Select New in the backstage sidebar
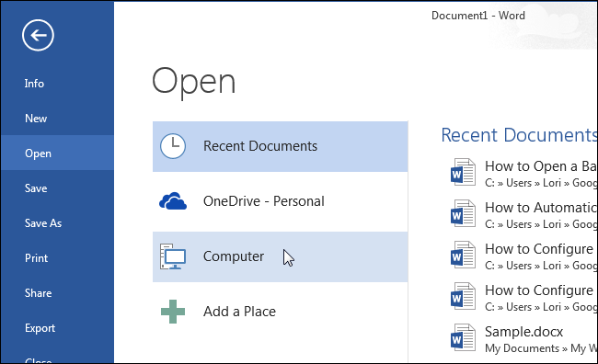598x364 pixels. (x=57, y=119)
